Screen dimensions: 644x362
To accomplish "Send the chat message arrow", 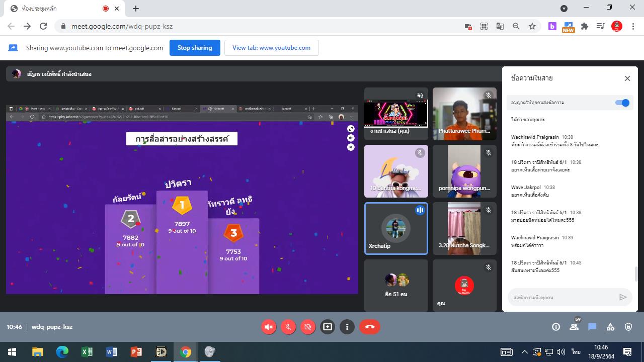I will (623, 297).
